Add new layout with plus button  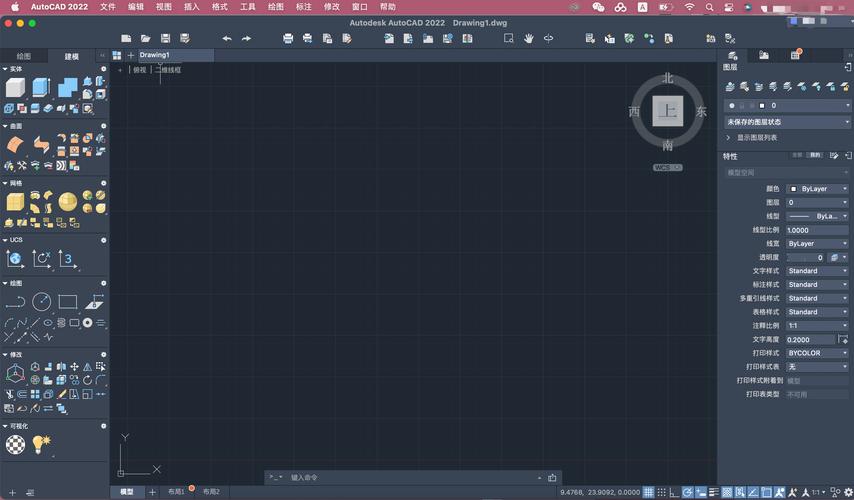tap(152, 492)
